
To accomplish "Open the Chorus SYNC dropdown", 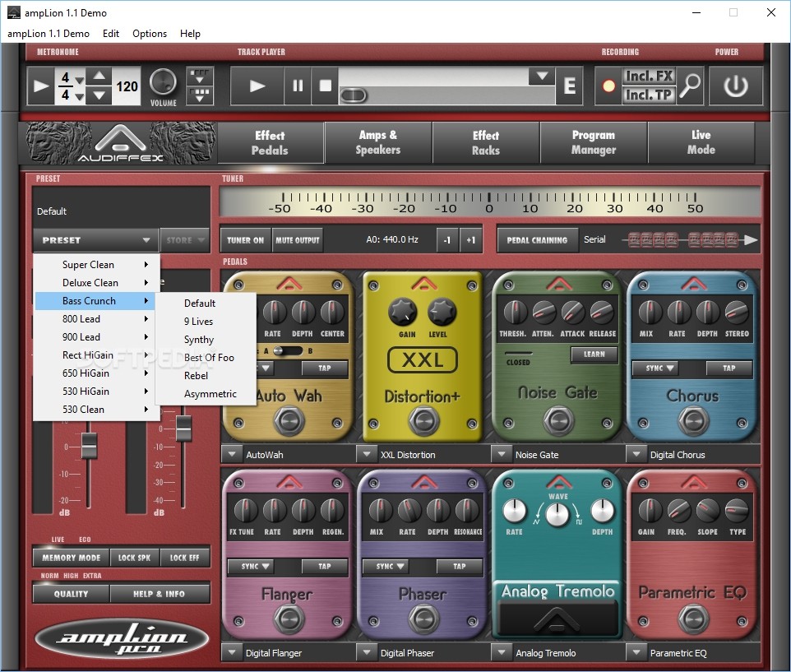I will pos(655,368).
